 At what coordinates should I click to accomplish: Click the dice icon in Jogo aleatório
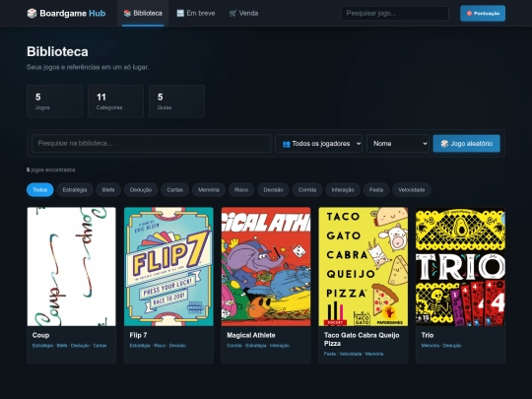click(444, 144)
